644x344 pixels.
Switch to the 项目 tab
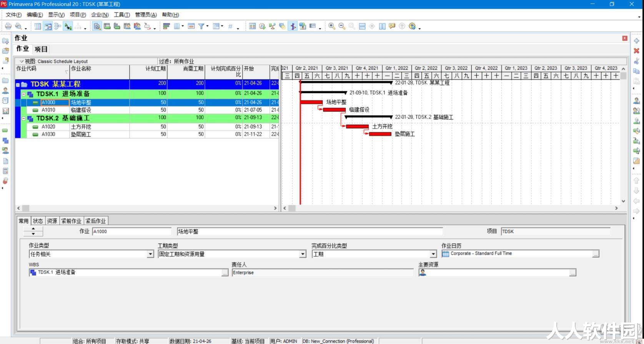point(41,49)
